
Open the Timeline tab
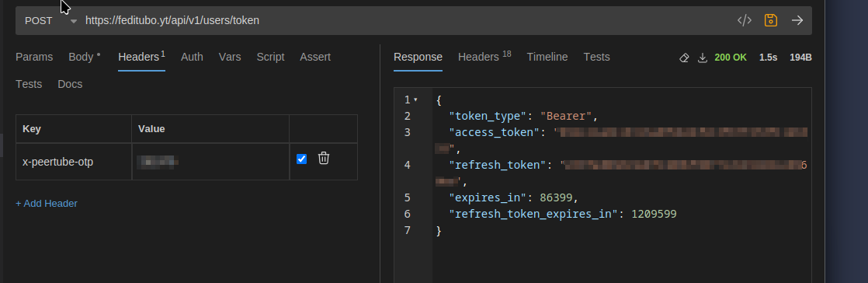(547, 57)
